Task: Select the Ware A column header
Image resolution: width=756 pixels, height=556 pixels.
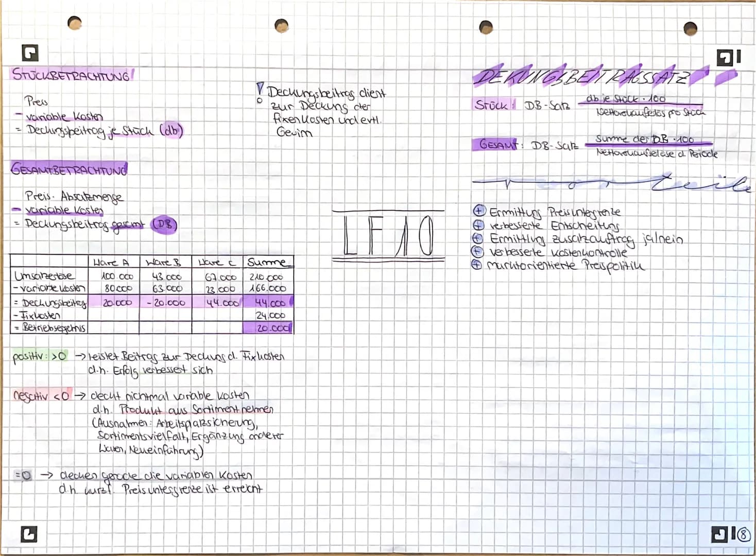Action: coord(112,262)
